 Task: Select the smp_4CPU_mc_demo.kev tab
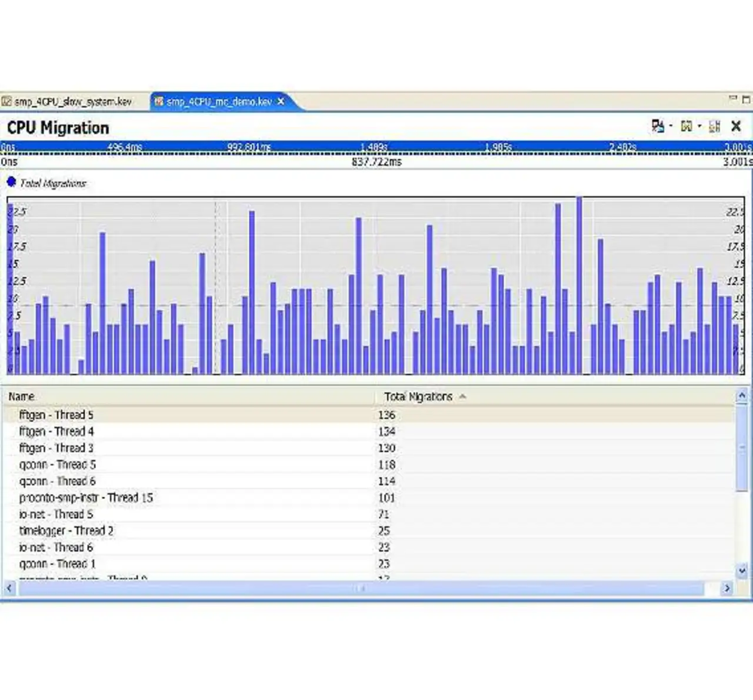click(x=218, y=102)
